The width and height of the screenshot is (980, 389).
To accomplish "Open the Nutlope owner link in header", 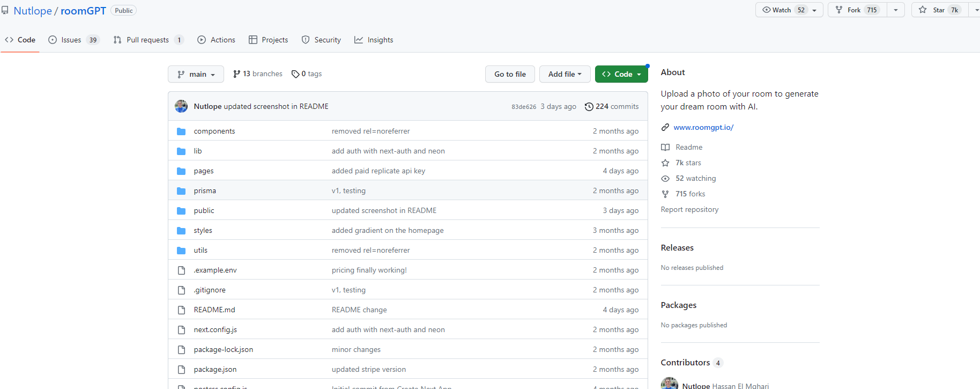I will click(x=33, y=11).
